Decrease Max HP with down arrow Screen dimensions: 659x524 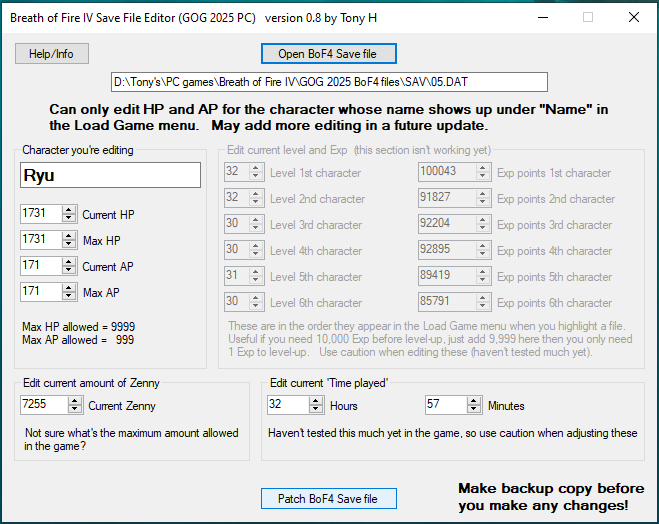click(x=69, y=244)
